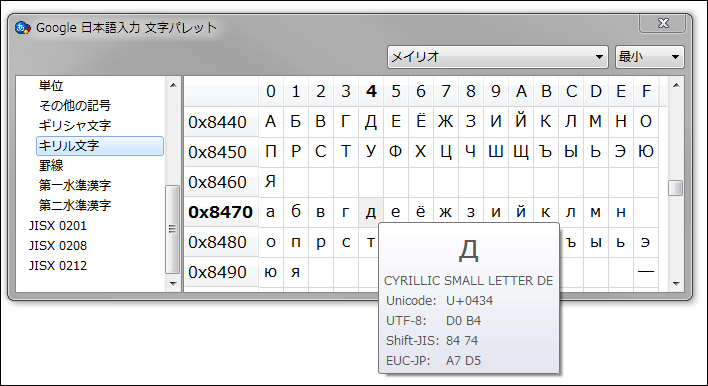Pick capital О in row 0x8440
The image size is (708, 386).
[x=646, y=122]
